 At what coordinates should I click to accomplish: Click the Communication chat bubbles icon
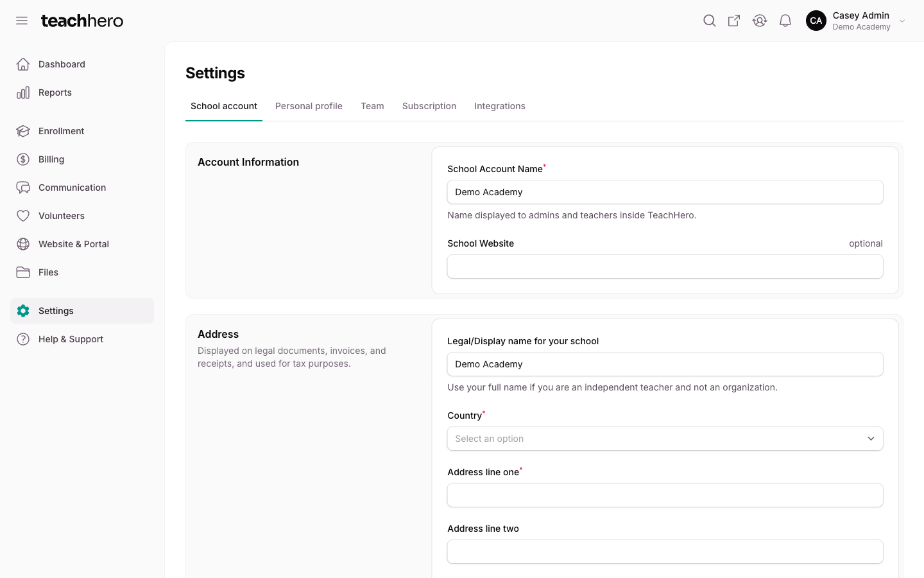[x=23, y=188]
